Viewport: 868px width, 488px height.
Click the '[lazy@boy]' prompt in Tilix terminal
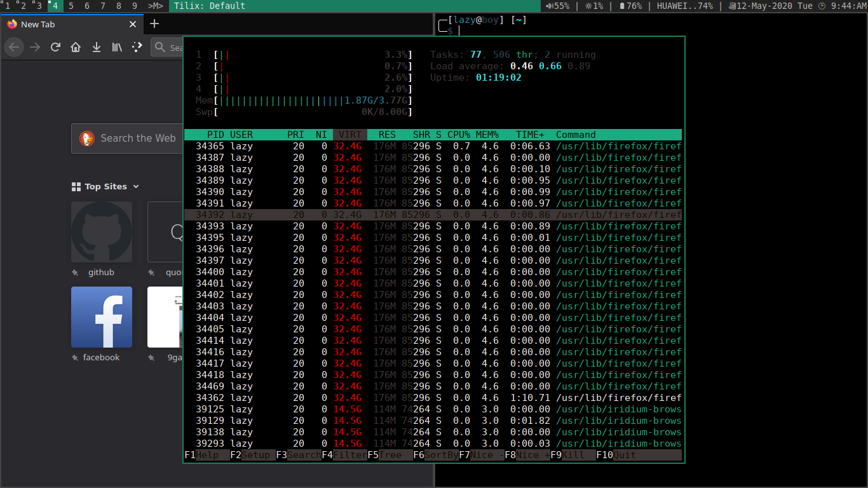coord(476,20)
